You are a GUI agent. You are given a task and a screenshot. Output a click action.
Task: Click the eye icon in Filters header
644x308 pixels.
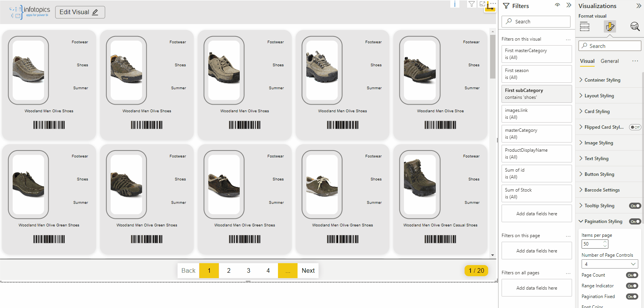click(x=557, y=5)
